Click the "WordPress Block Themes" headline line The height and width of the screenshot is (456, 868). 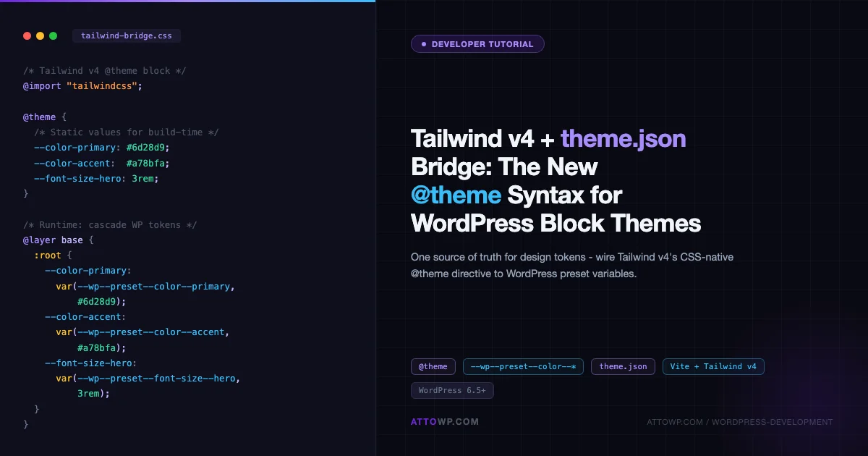[x=556, y=223]
